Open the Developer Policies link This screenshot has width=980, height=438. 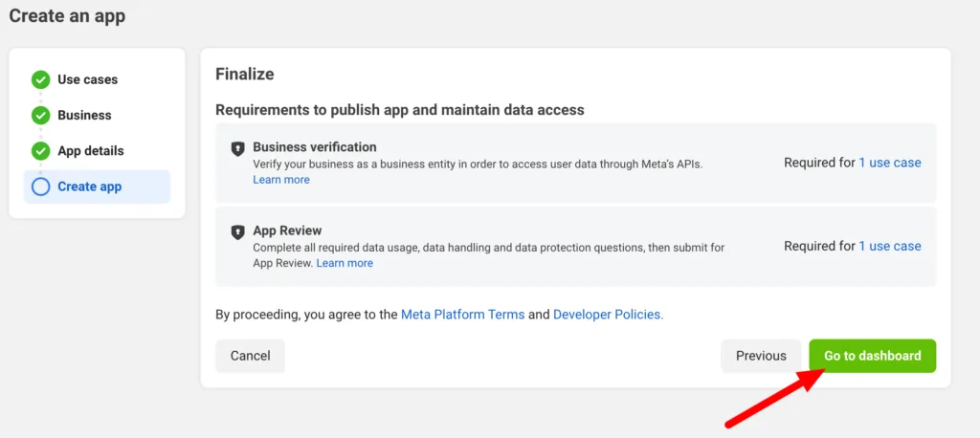(x=608, y=315)
